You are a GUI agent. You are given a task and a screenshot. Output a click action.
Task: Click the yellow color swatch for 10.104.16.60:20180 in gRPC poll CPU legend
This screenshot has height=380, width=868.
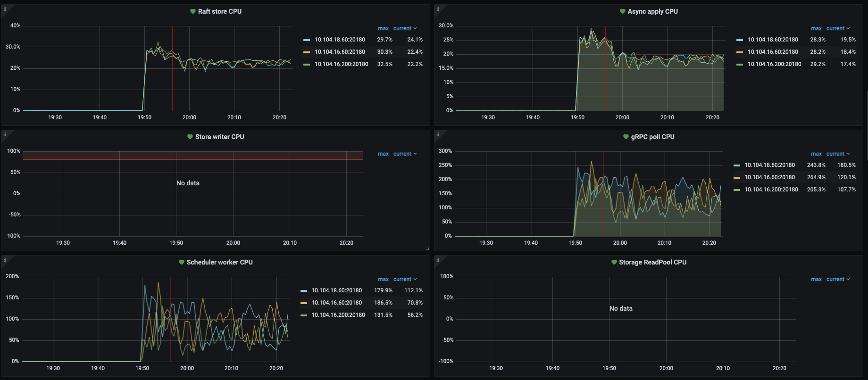(x=737, y=177)
